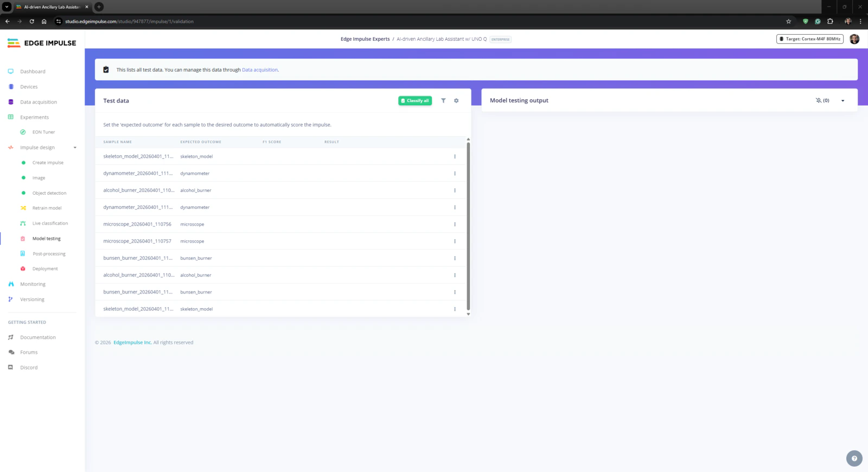Open Post-processing page
This screenshot has height=472, width=868.
49,254
